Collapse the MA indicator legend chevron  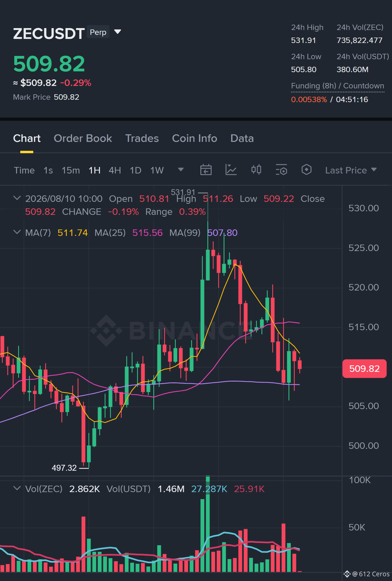pos(17,232)
